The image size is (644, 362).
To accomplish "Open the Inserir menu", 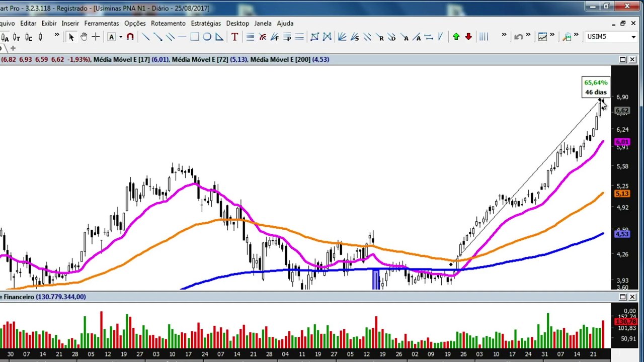I will pos(70,23).
